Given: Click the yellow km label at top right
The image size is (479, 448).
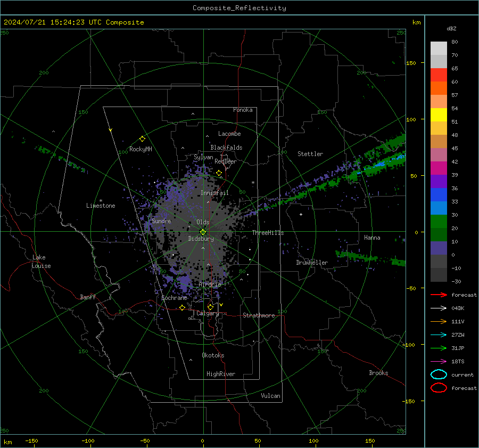Looking at the screenshot, I should [416, 22].
